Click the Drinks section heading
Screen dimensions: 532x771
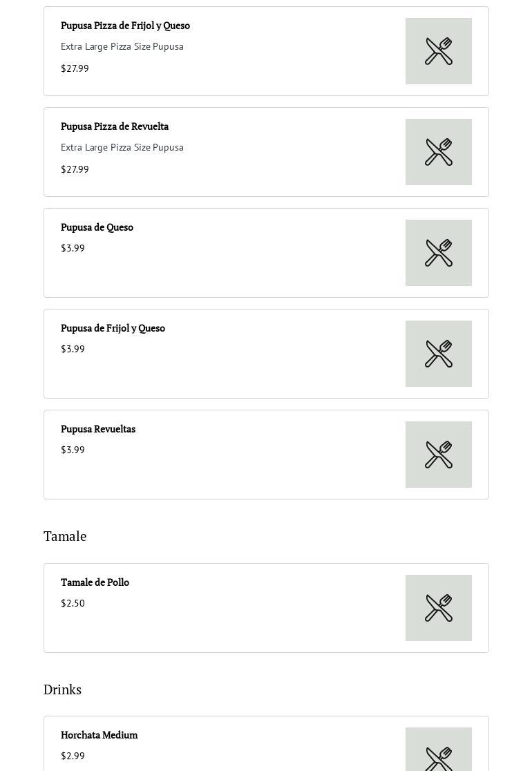[x=62, y=689]
